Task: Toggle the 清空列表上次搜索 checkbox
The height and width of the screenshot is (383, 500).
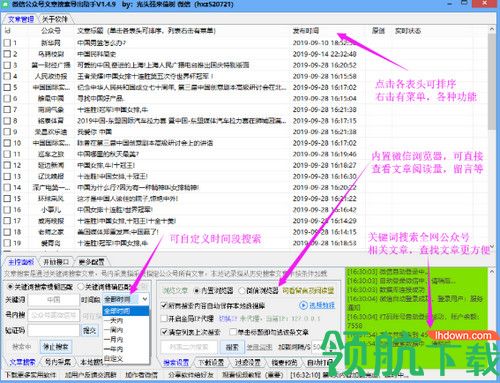Action: point(164,332)
